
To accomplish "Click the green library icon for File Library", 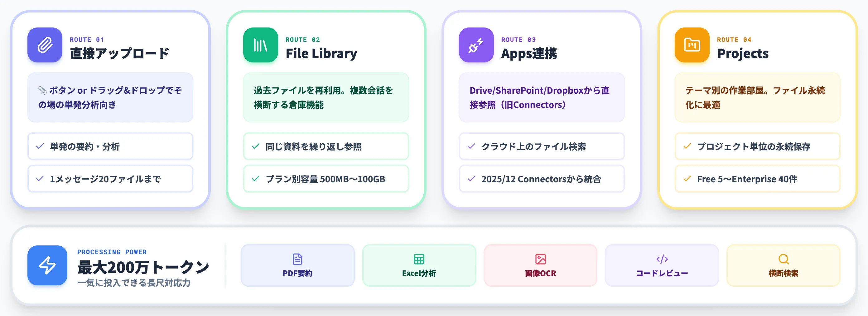I will pyautogui.click(x=260, y=45).
